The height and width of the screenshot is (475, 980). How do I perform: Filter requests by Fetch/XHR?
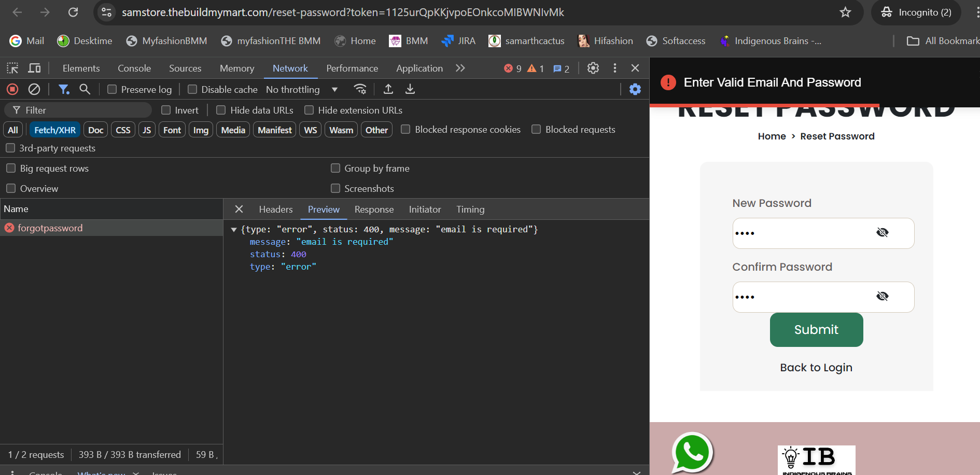(x=55, y=130)
